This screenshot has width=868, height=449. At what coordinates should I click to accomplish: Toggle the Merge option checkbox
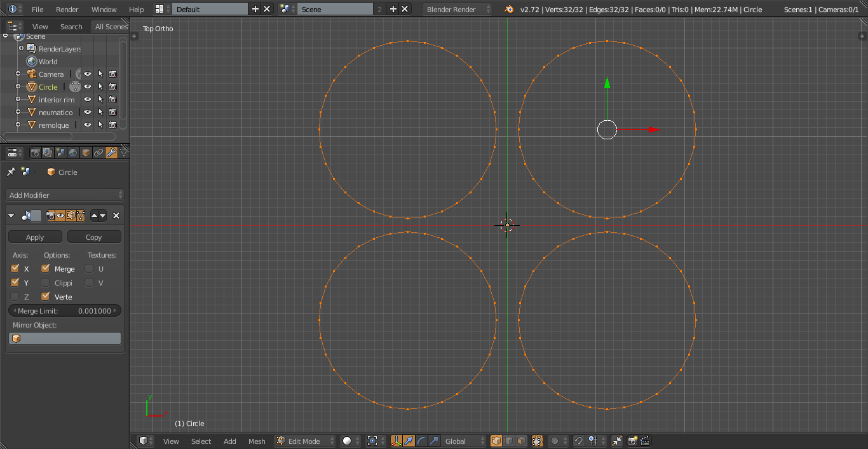(x=45, y=268)
